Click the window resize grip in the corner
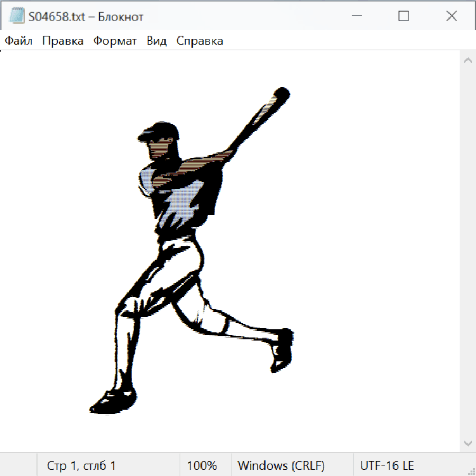 [x=471, y=471]
